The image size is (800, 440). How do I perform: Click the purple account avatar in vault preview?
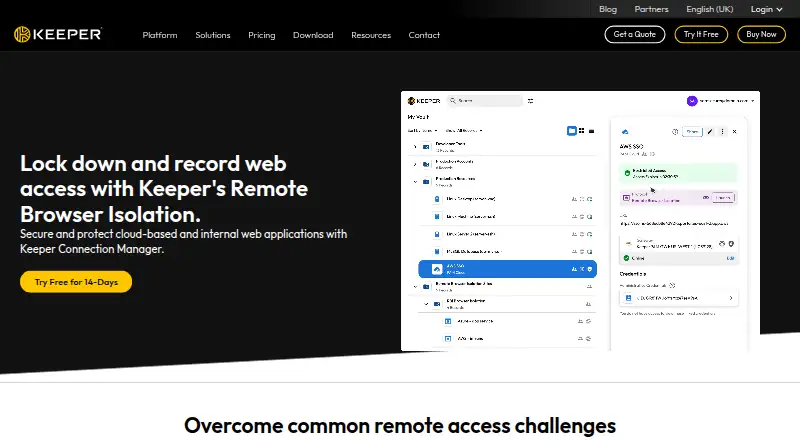[692, 101]
